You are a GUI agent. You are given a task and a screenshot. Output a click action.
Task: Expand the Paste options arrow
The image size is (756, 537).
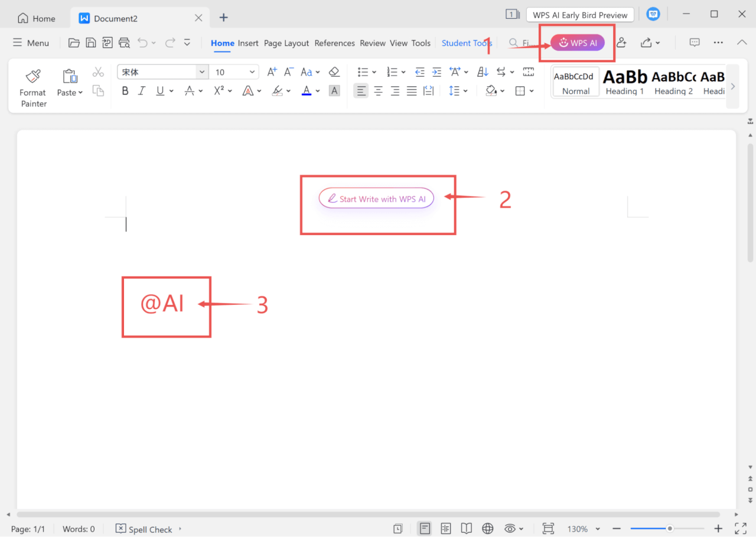80,93
